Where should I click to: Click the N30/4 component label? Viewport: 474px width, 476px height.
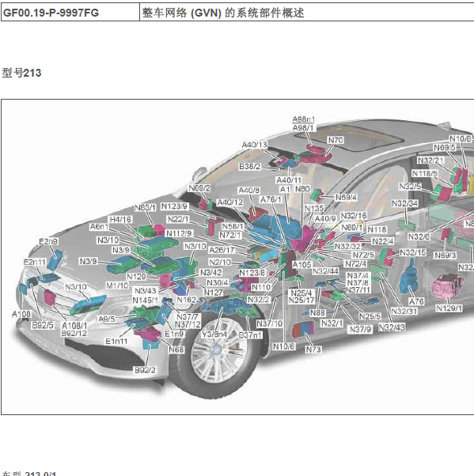(x=218, y=282)
